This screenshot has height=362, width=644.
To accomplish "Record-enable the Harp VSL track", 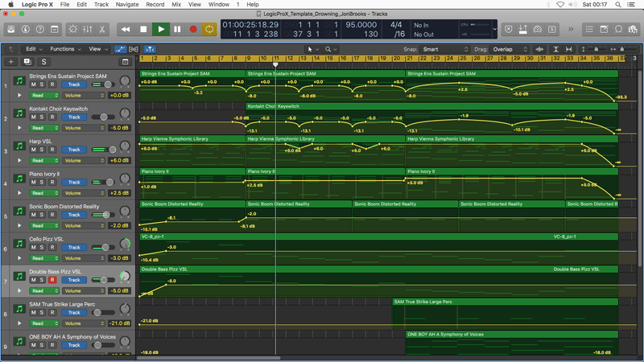I will 52,150.
